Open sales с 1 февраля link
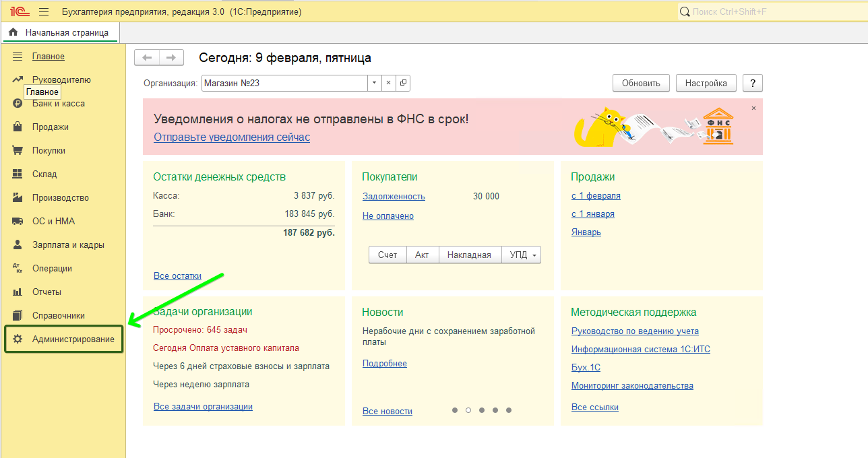The image size is (868, 458). coord(596,195)
